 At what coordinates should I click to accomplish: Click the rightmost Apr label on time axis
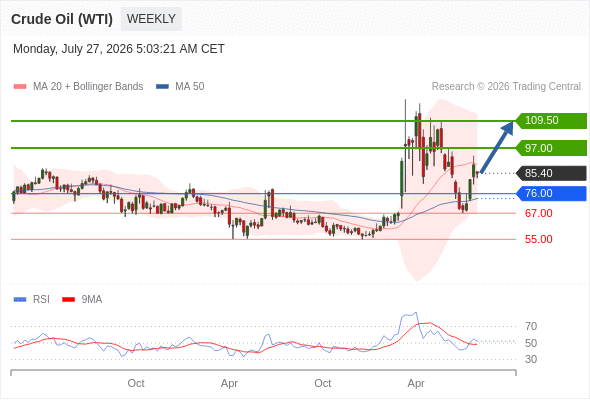(416, 383)
